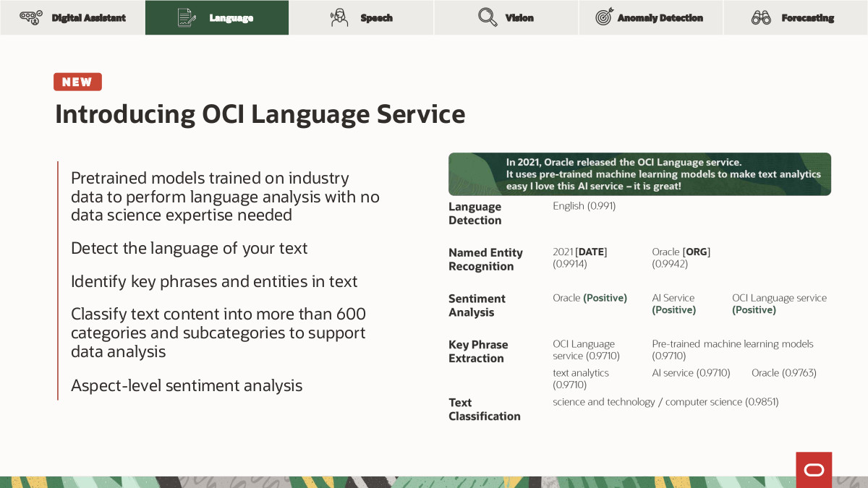Click the Introducing OCI Language Service heading
The width and height of the screenshot is (868, 488).
click(x=260, y=114)
